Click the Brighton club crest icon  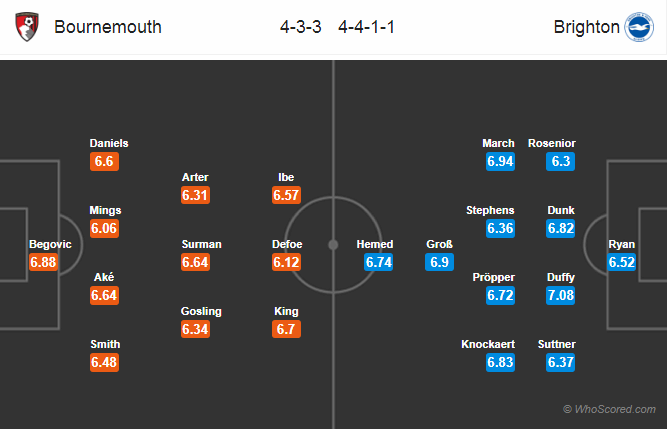[x=639, y=27]
